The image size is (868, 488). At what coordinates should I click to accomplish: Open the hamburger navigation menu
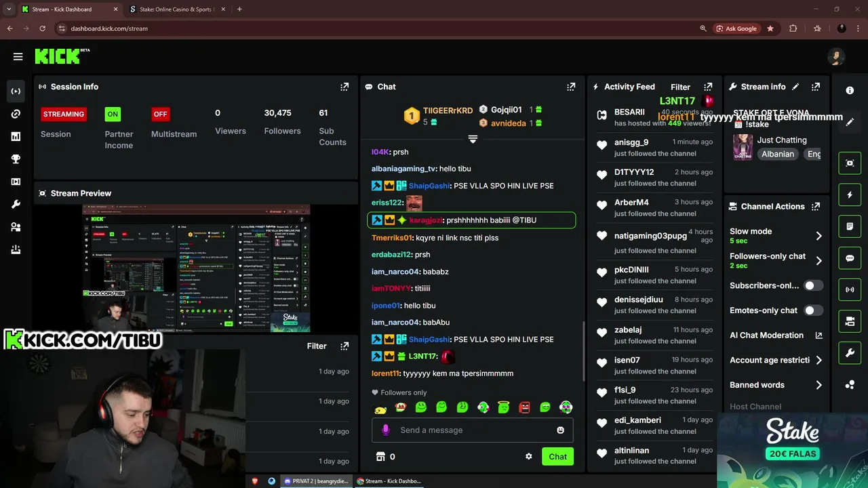[x=18, y=57]
